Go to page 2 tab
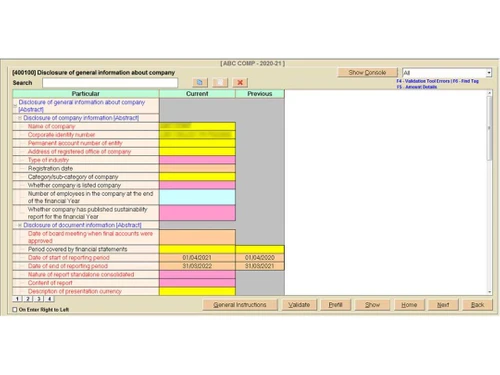This screenshot has height=375, width=500. pyautogui.click(x=28, y=299)
